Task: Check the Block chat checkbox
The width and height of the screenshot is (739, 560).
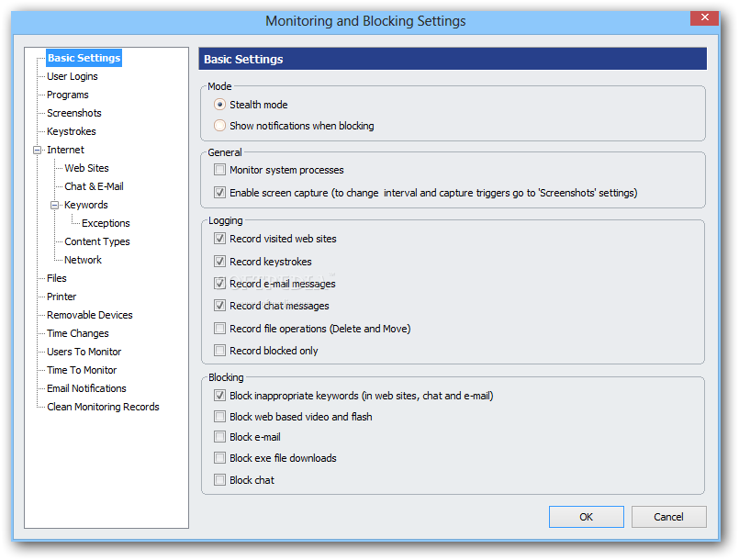Action: tap(219, 480)
